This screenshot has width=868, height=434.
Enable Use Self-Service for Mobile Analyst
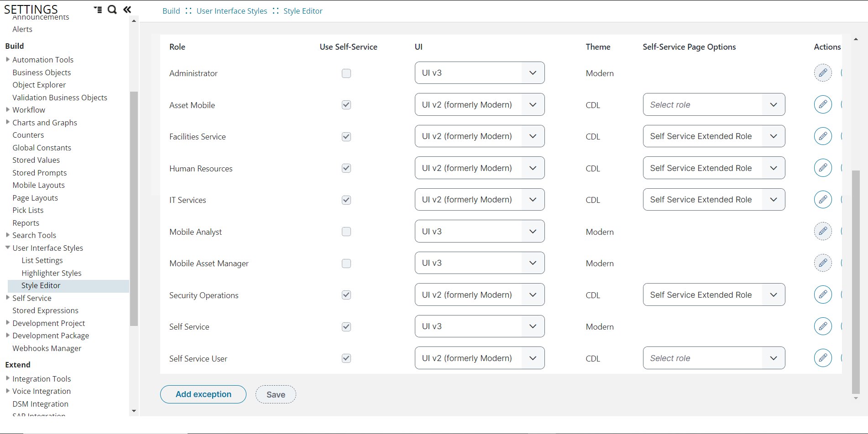point(346,232)
